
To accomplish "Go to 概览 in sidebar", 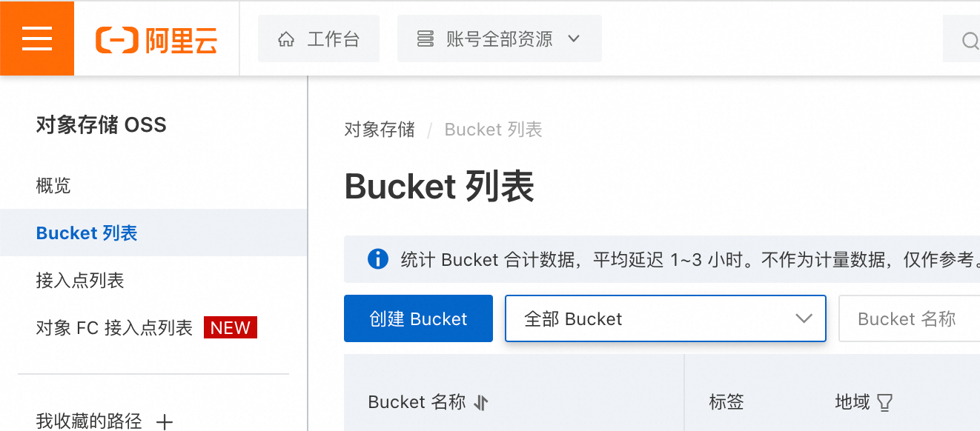I will [x=53, y=185].
